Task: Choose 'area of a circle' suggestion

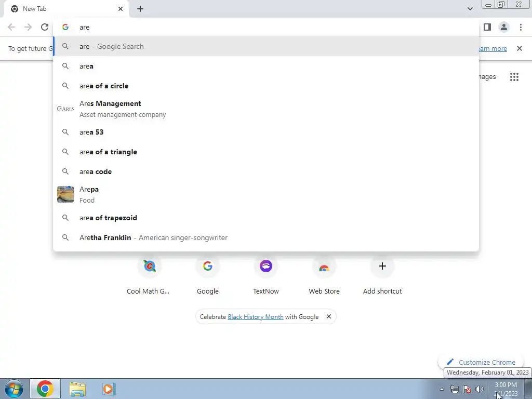Action: 266,86
